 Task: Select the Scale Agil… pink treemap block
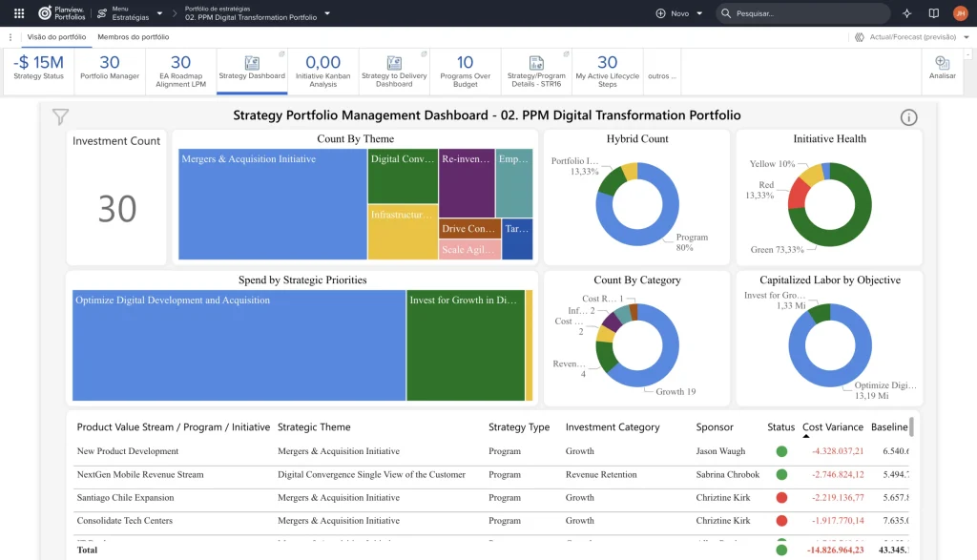tap(469, 250)
